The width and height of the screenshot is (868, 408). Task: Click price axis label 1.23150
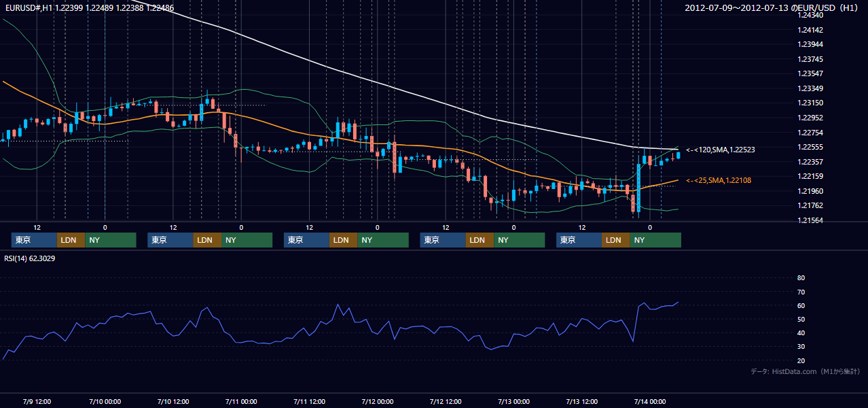810,103
